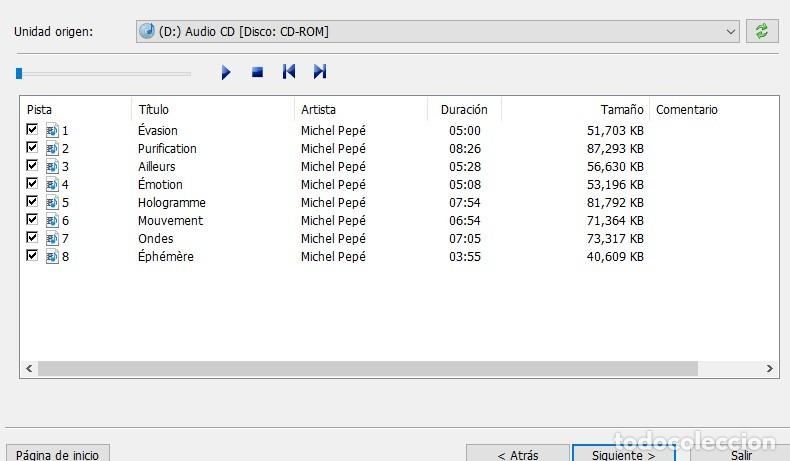
Task: Click duration 03:55 of Éphémère
Action: 465,256
